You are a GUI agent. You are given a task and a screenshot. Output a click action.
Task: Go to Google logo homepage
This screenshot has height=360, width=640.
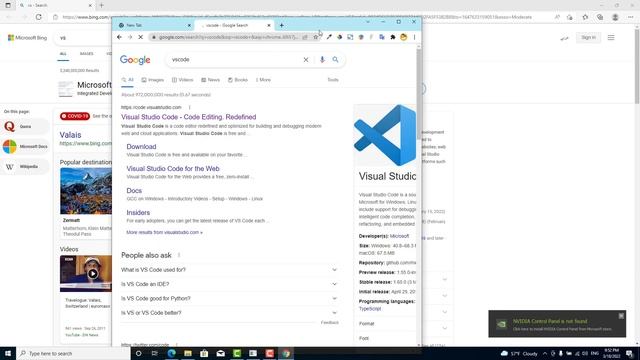coord(135,60)
